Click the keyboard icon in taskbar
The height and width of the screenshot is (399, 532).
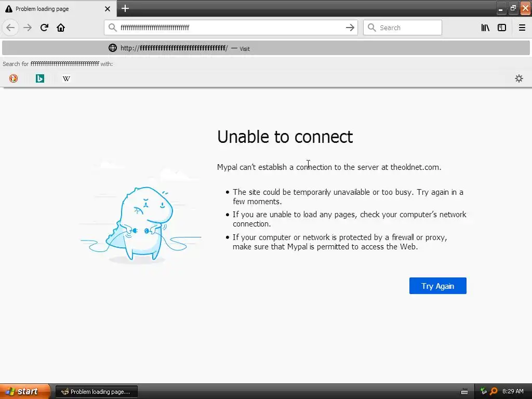464,392
